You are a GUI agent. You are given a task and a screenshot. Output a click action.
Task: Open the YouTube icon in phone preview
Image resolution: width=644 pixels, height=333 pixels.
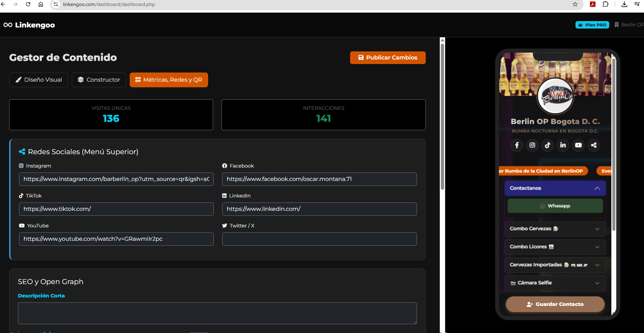click(578, 145)
